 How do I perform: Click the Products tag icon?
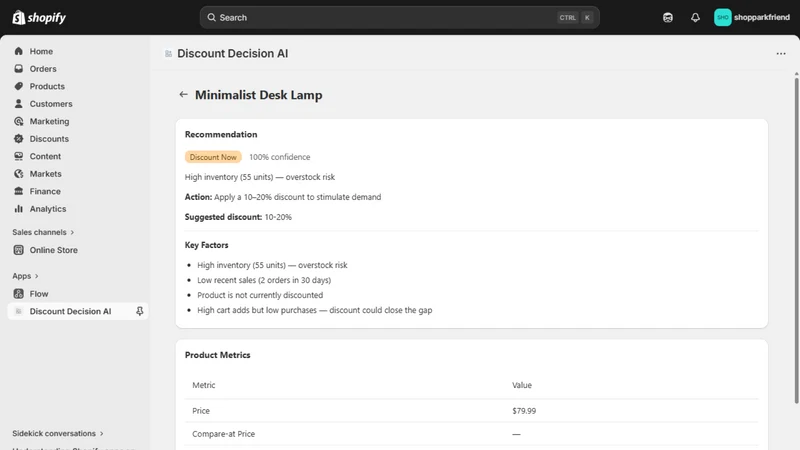(x=19, y=86)
